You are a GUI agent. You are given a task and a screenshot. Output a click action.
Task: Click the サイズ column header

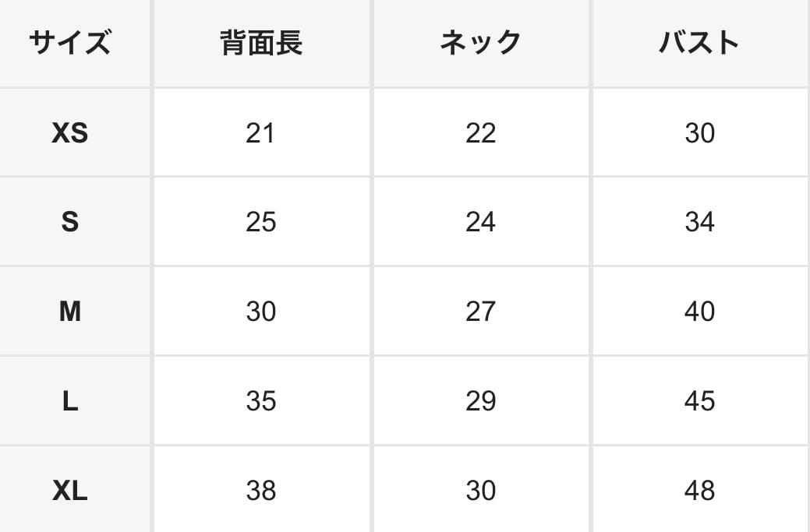70,43
